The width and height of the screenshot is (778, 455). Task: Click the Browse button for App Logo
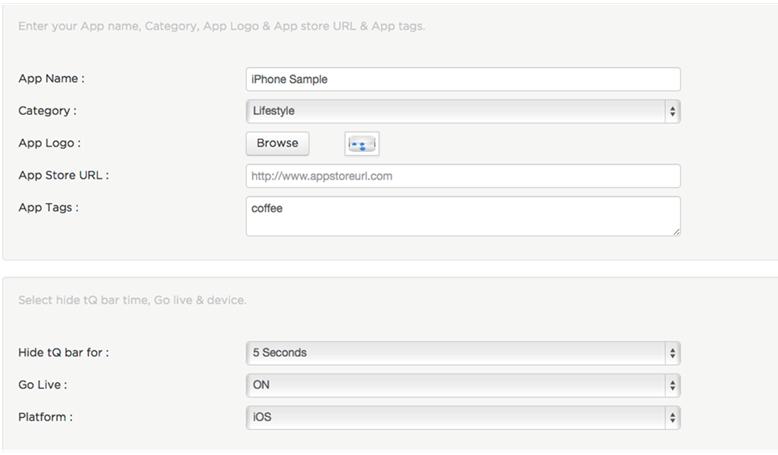(x=277, y=143)
